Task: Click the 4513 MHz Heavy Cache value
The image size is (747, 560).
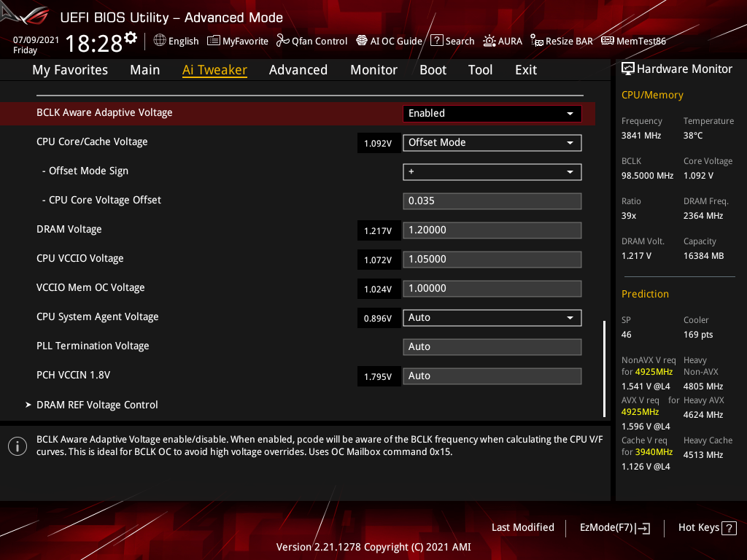Action: click(x=703, y=455)
